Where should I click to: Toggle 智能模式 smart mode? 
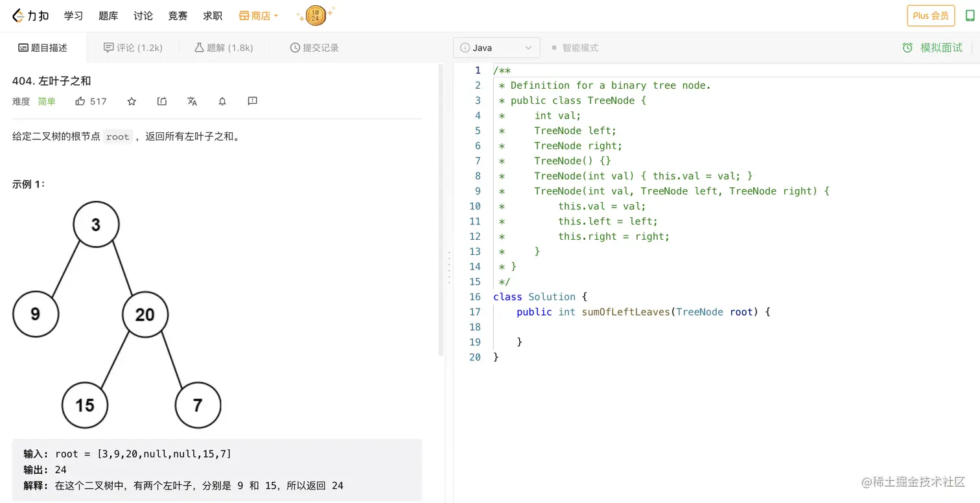(574, 48)
